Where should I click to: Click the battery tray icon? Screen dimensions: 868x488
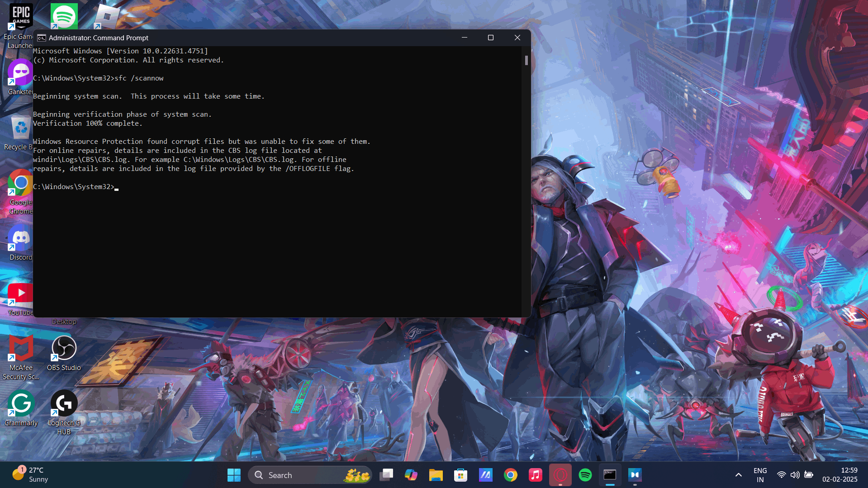(809, 475)
